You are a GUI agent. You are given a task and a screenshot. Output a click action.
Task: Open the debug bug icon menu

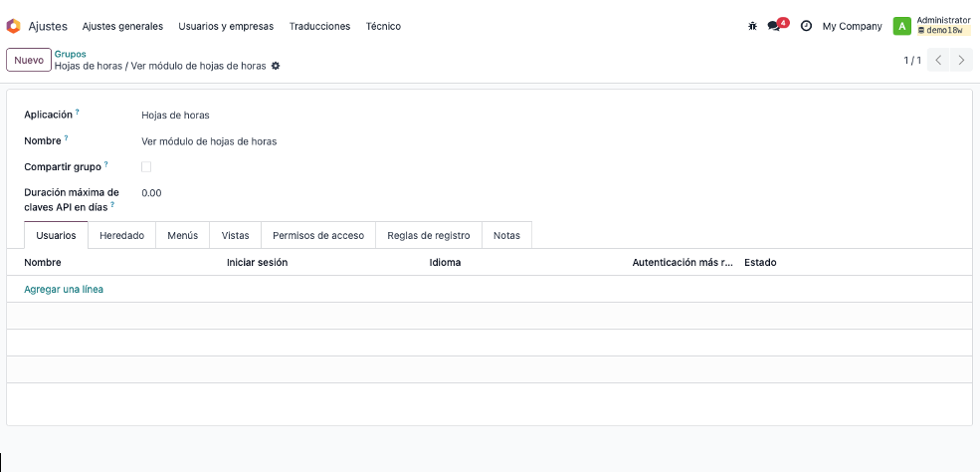(x=752, y=26)
